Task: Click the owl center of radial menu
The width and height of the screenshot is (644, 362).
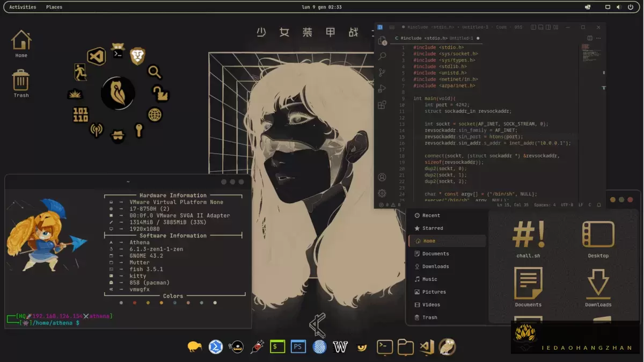Action: pos(118,93)
